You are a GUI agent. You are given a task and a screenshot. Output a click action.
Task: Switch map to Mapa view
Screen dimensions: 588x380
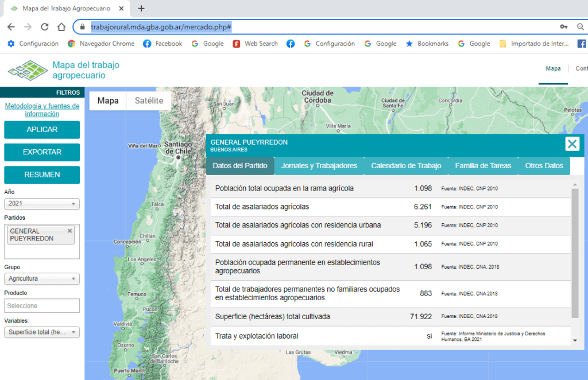(x=108, y=101)
